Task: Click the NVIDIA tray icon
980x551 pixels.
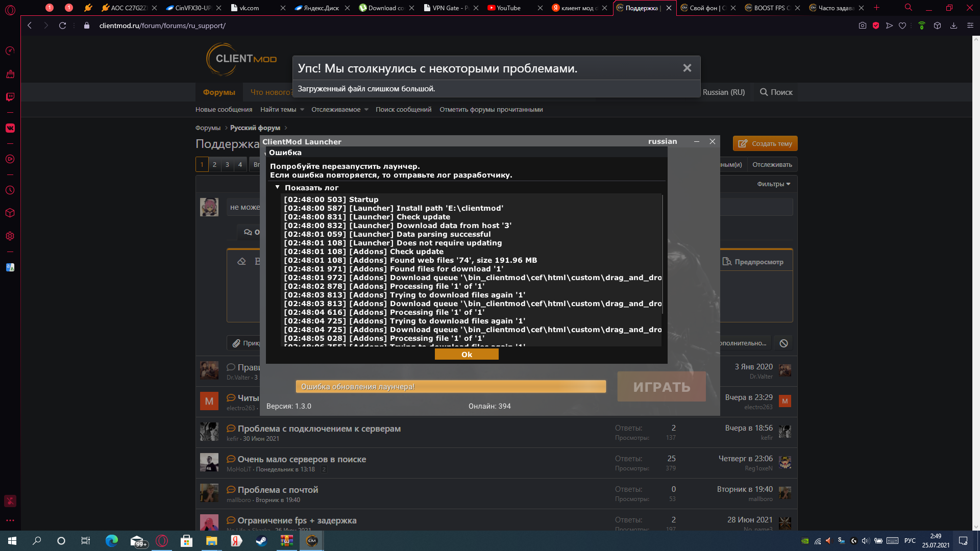Action: click(805, 541)
